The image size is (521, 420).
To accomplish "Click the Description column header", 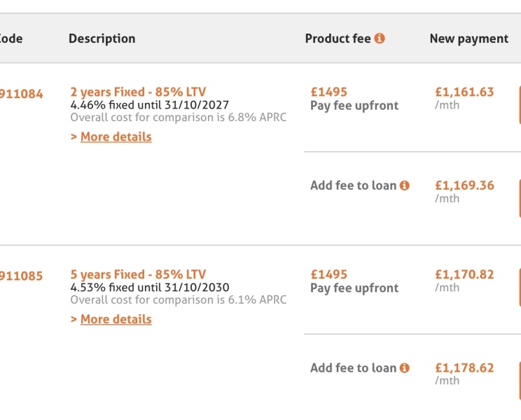I will pyautogui.click(x=102, y=38).
